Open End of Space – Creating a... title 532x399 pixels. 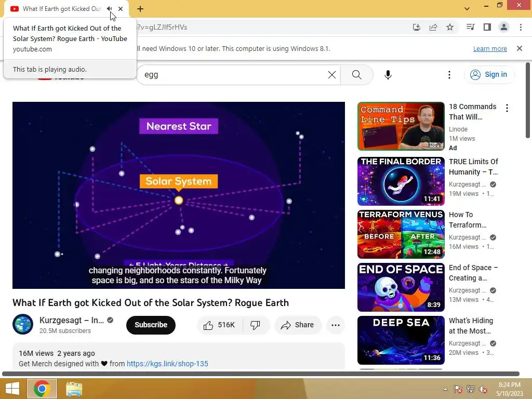pyautogui.click(x=473, y=273)
